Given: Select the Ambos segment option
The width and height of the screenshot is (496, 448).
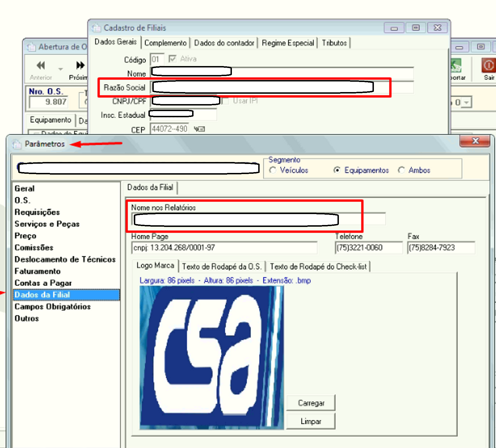Looking at the screenshot, I should pos(401,170).
